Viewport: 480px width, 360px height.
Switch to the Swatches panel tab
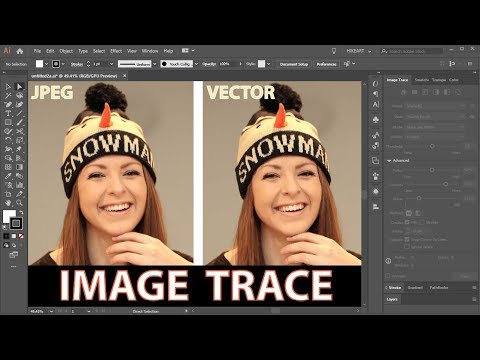pyautogui.click(x=422, y=80)
